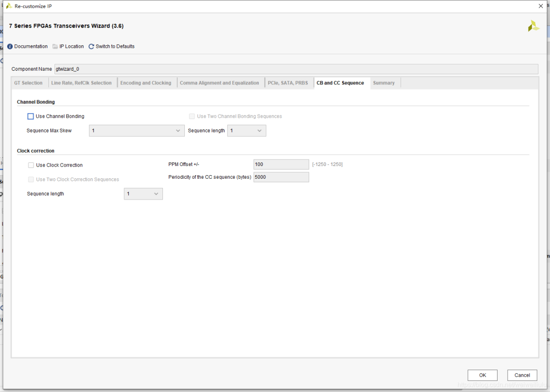
Task: Open Clock correction Sequence length dropdown
Action: pyautogui.click(x=143, y=194)
